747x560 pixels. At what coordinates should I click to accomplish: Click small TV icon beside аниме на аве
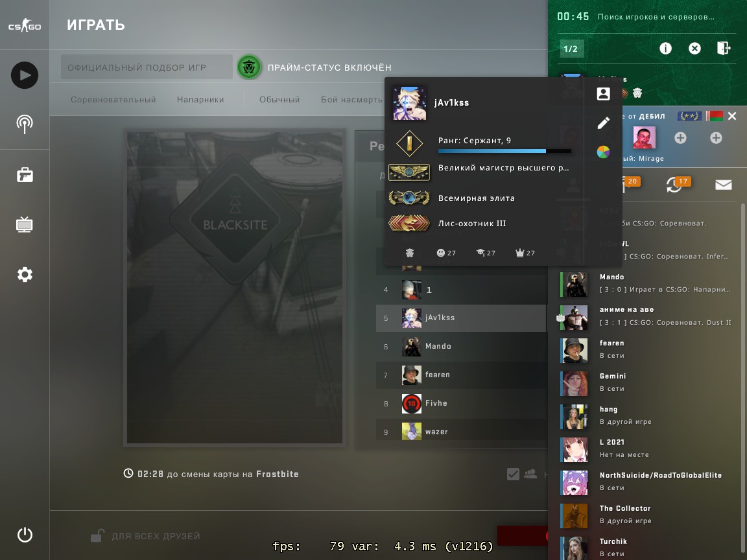tap(561, 318)
